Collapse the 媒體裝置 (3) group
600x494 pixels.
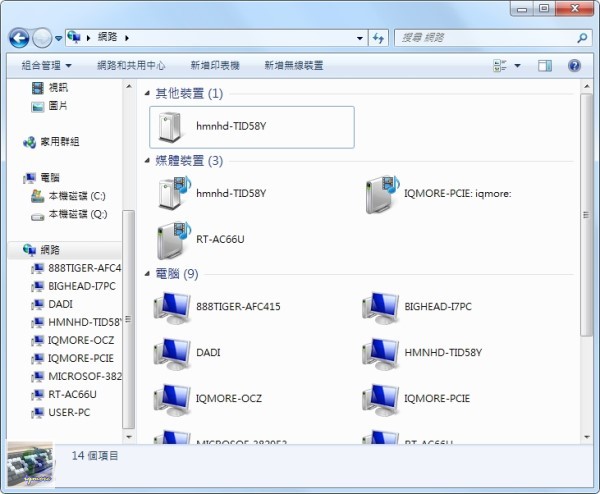[147, 160]
